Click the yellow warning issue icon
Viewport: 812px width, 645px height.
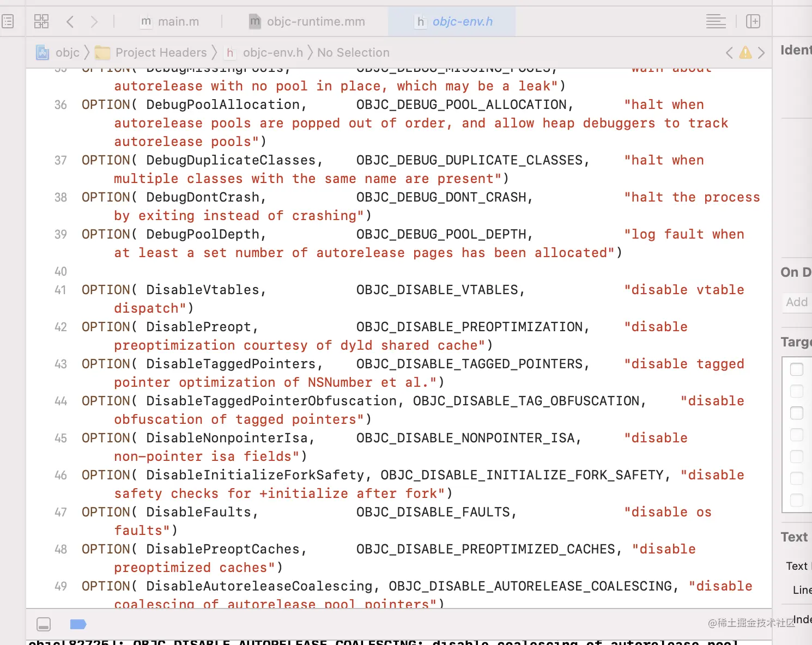click(x=746, y=53)
